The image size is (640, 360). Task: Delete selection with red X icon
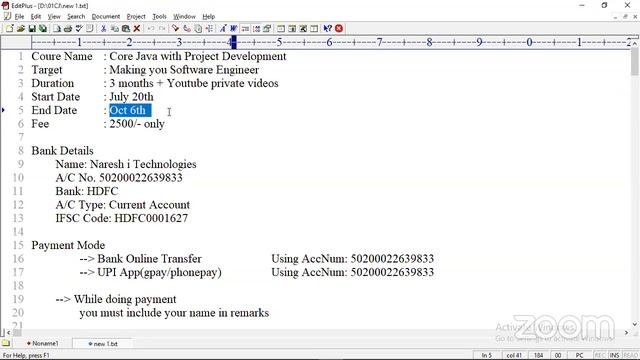click(x=137, y=29)
